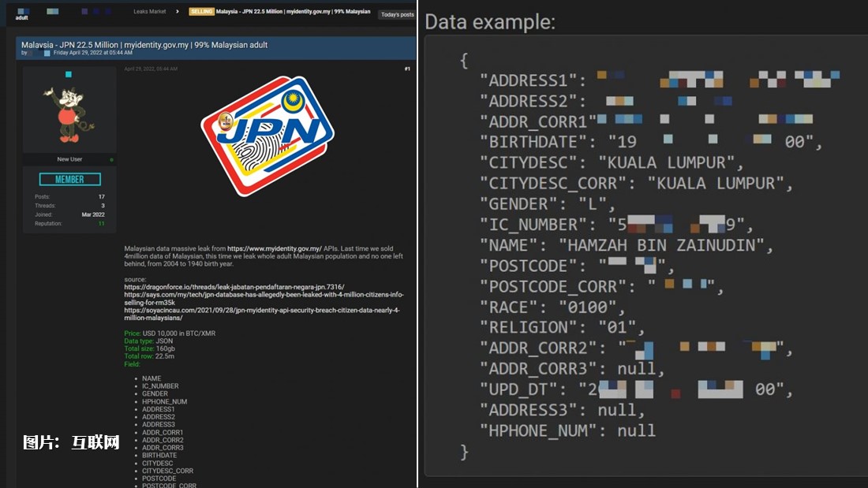Click the MEMBER rank badge

[69, 179]
